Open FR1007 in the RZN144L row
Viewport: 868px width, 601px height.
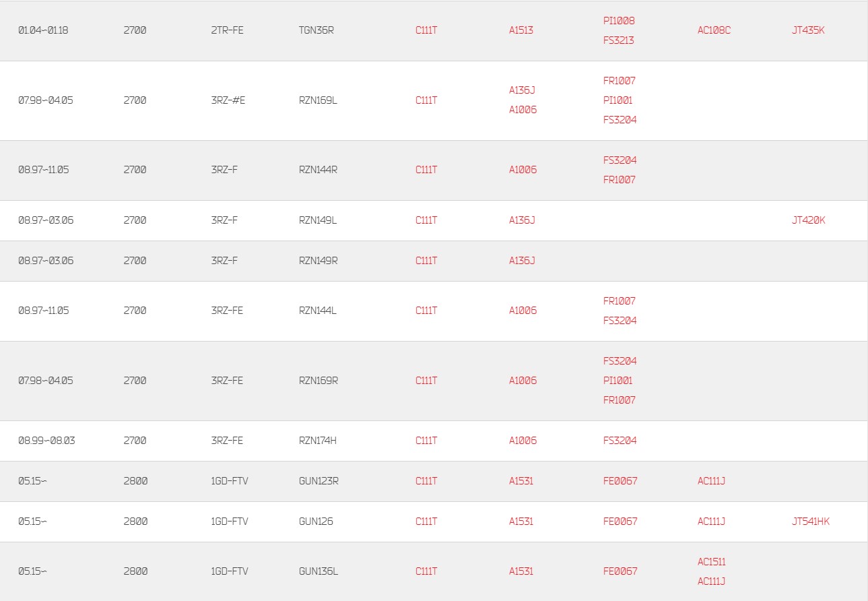coord(620,301)
